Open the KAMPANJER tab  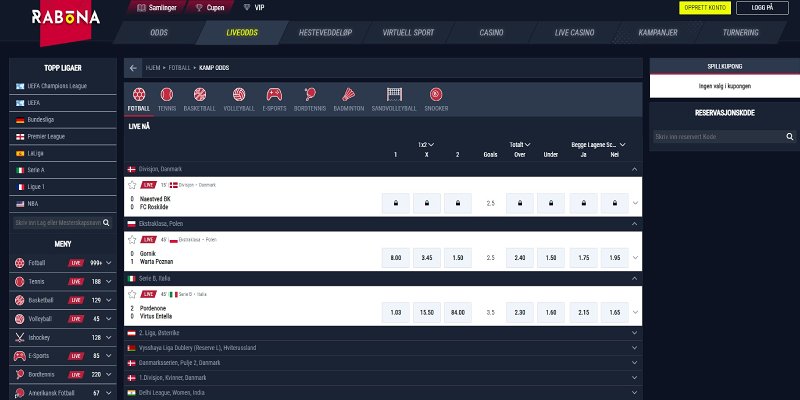658,33
